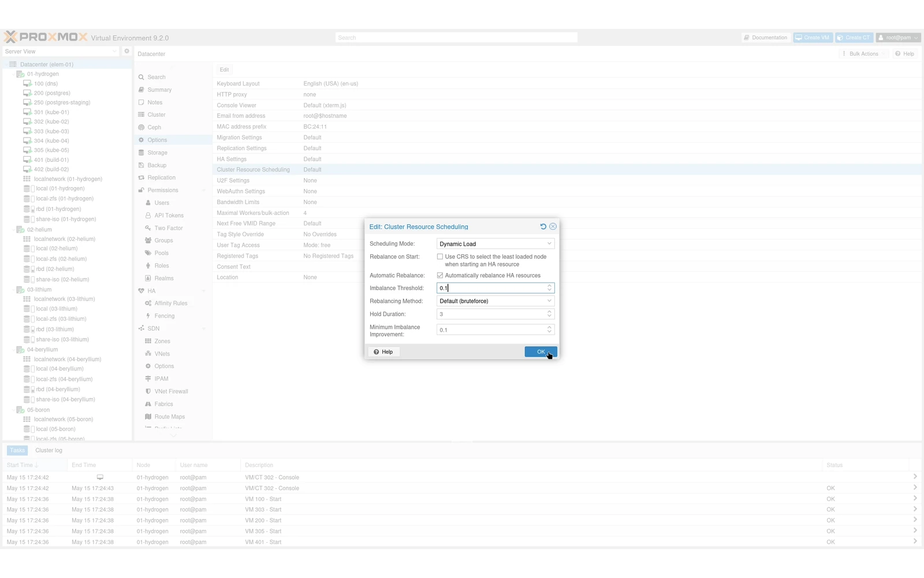Switch to the Cluster log tab

(49, 451)
